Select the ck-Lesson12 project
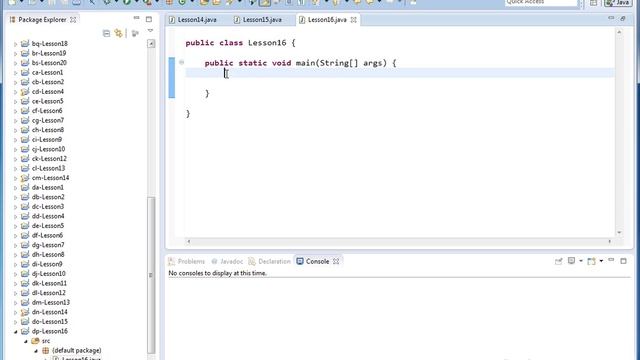 (x=49, y=159)
